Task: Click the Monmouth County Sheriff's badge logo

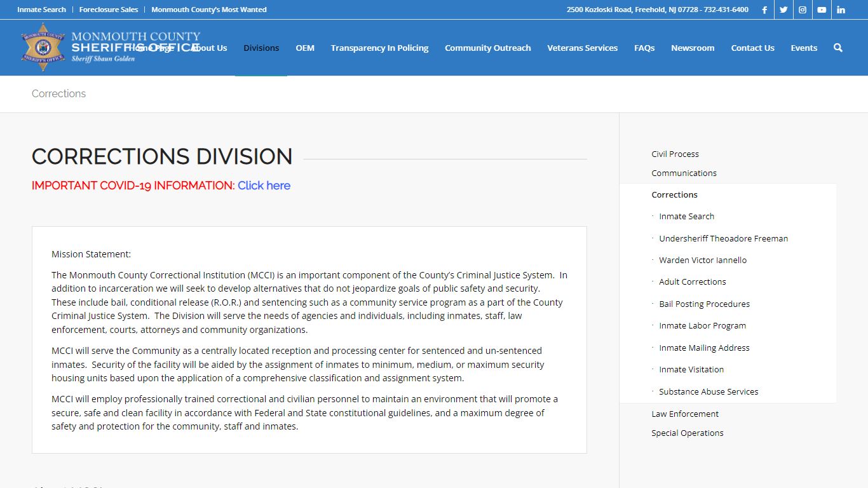Action: pyautogui.click(x=43, y=47)
